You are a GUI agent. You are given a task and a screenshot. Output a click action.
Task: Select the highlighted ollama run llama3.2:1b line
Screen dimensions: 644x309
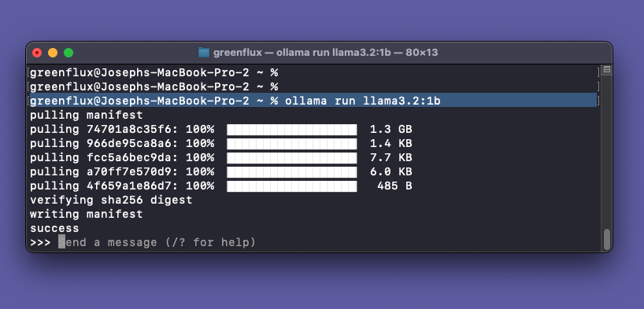(x=313, y=101)
